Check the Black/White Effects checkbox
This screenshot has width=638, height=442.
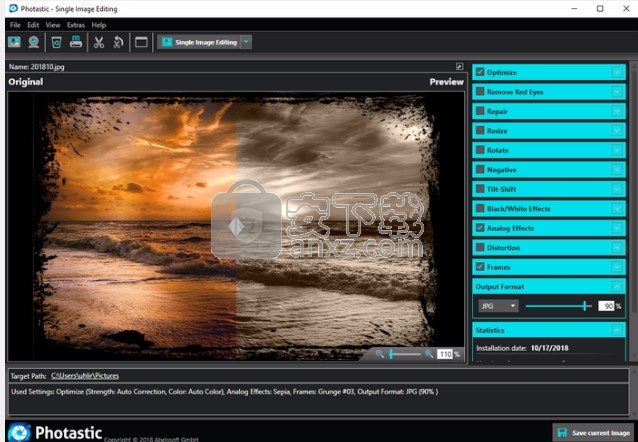coord(480,208)
